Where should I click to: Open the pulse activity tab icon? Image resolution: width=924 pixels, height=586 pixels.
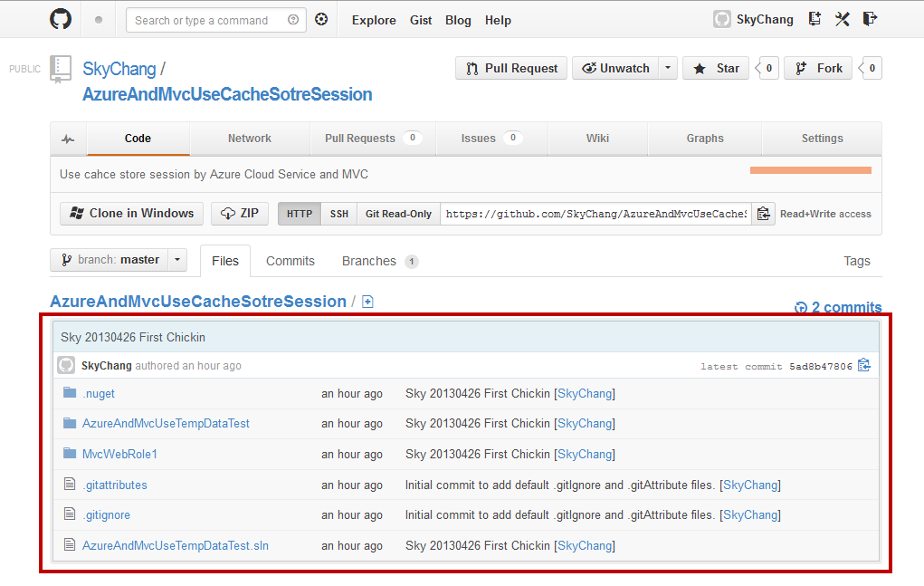[69, 139]
